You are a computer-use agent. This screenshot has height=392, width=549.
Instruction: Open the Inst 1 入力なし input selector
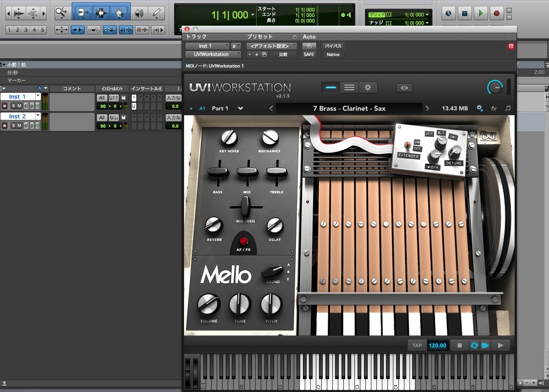[174, 98]
